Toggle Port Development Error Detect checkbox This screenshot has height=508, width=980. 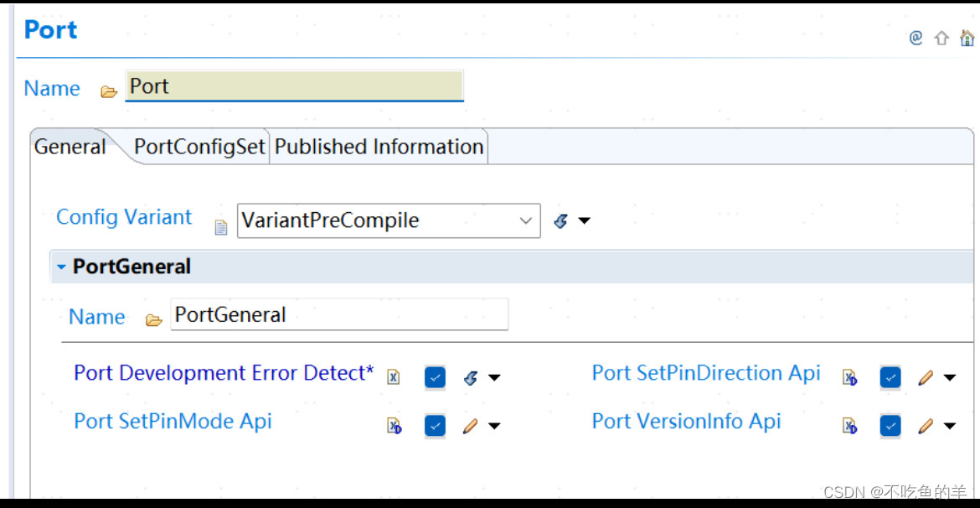[x=435, y=377]
